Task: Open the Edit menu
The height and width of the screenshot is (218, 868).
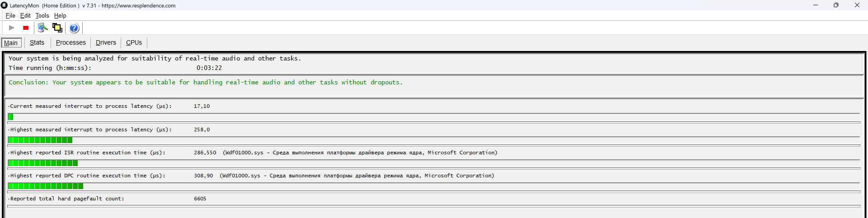Action: point(25,15)
